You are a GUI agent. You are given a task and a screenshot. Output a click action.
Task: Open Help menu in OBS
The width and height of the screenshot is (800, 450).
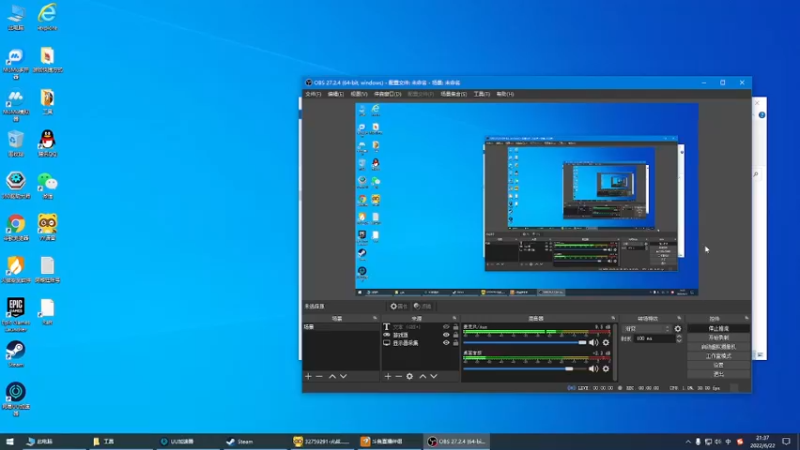tap(505, 94)
